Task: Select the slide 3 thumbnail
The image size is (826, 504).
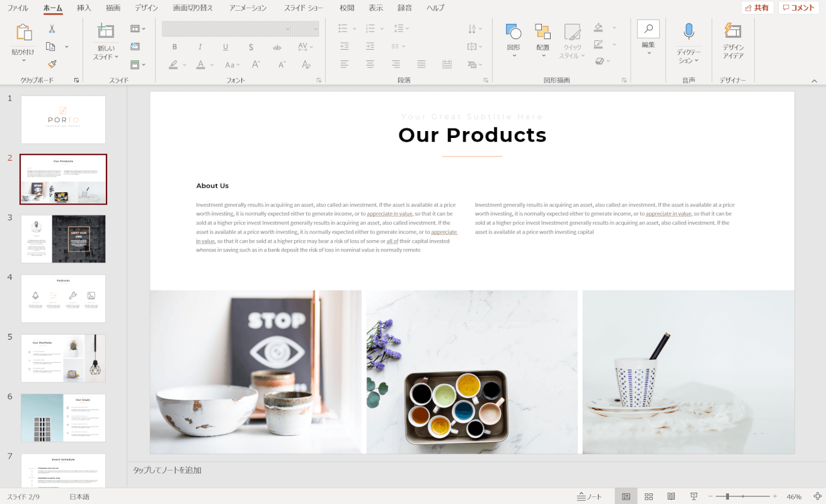Action: 63,239
